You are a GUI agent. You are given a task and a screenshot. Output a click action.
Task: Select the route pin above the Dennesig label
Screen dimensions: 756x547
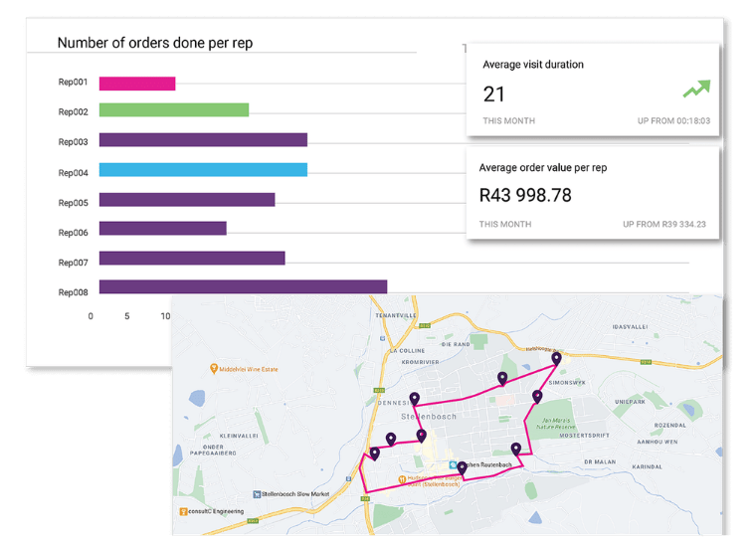pyautogui.click(x=415, y=398)
